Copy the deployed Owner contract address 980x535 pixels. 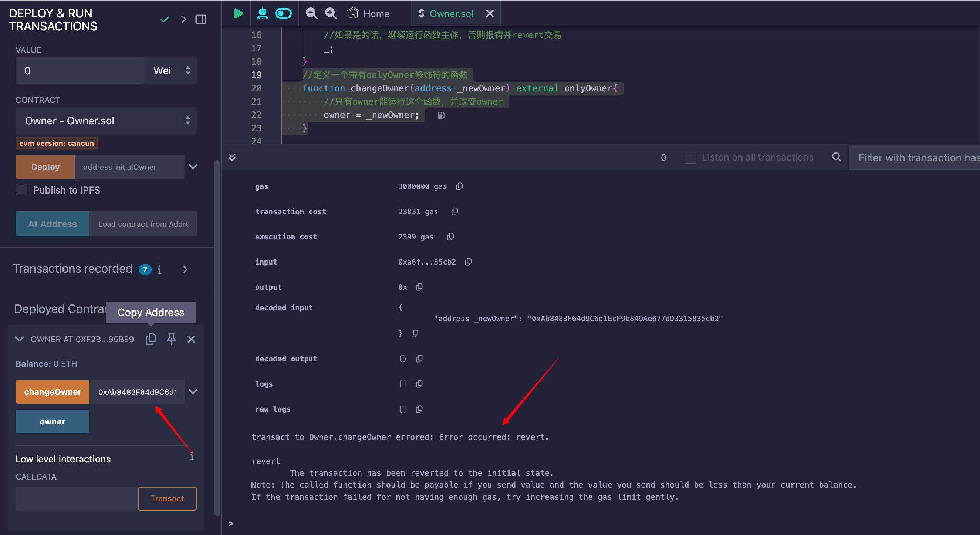[x=151, y=339]
